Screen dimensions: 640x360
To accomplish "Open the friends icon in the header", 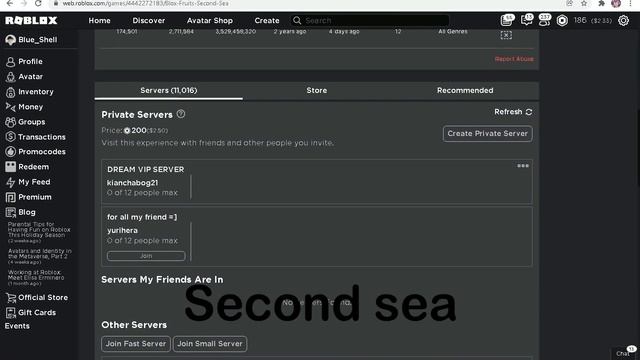I will pyautogui.click(x=544, y=20).
